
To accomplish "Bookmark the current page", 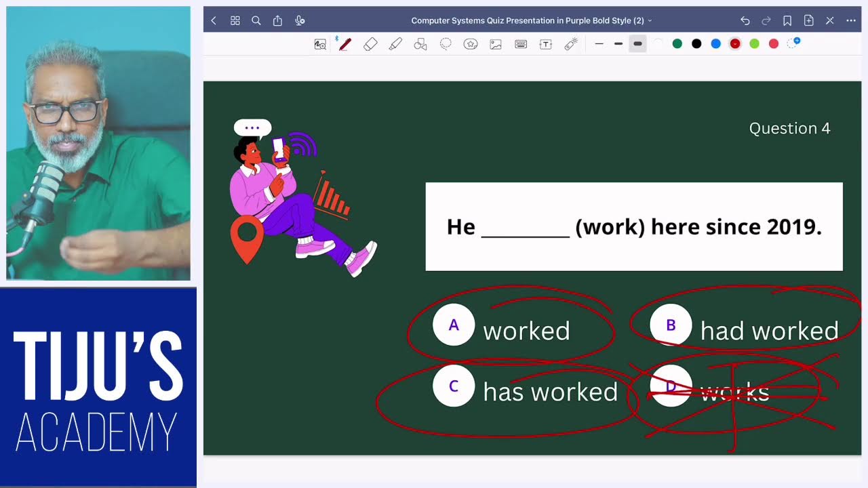I will [787, 21].
